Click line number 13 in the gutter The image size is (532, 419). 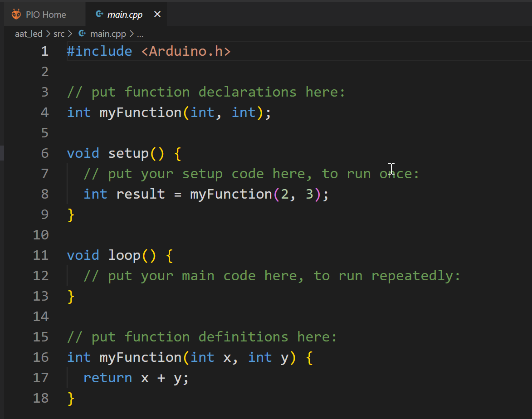click(41, 296)
